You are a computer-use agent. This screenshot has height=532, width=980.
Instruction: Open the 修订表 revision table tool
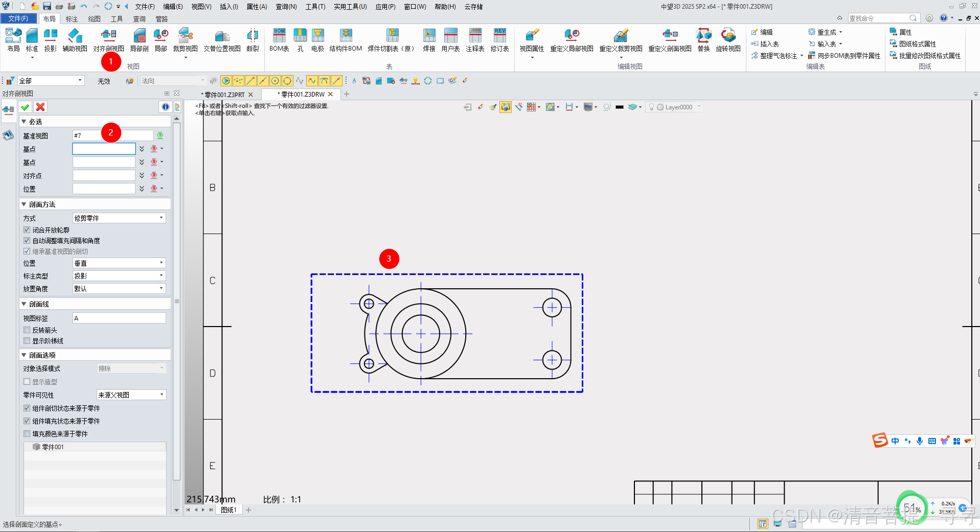pyautogui.click(x=499, y=40)
